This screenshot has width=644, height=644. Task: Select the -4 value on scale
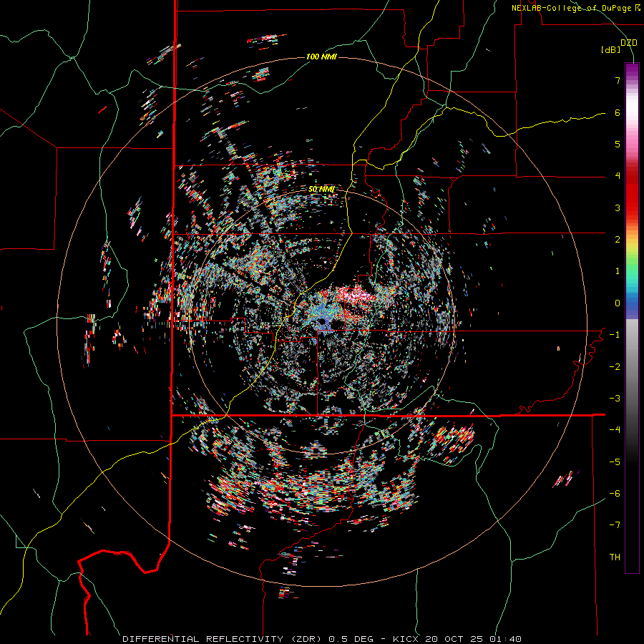tap(615, 430)
